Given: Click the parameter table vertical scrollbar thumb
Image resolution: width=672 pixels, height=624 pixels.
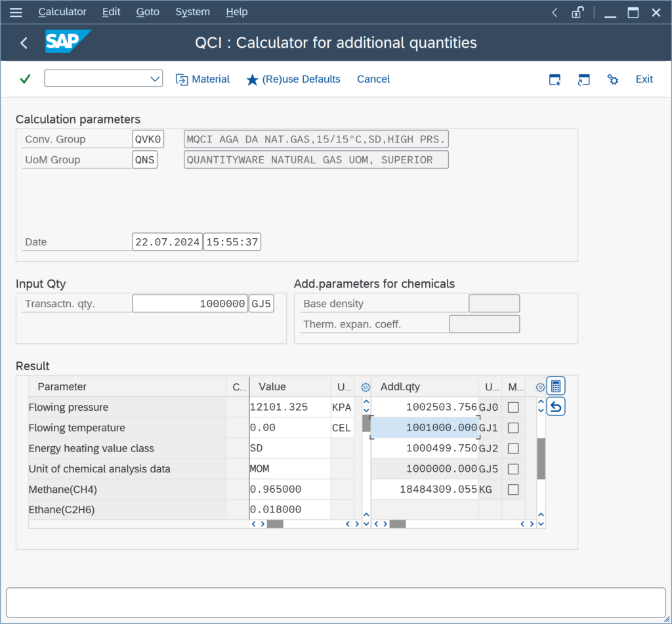Looking at the screenshot, I should tap(366, 423).
